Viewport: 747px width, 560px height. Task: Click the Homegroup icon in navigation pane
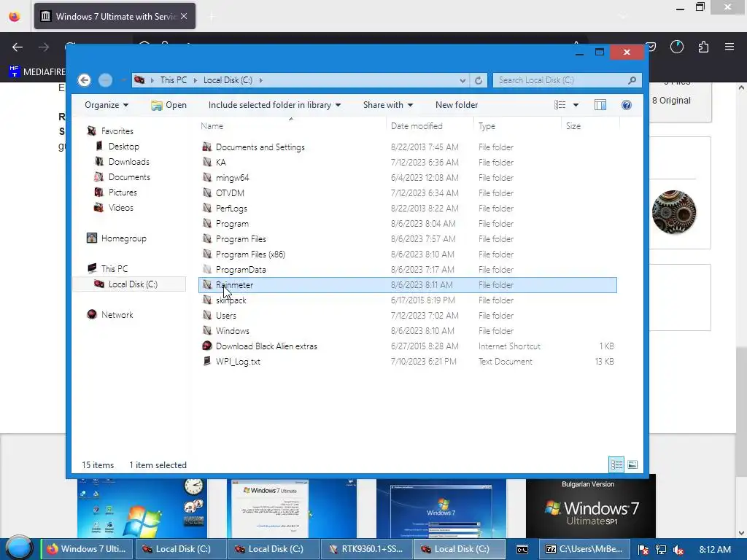[x=92, y=238]
